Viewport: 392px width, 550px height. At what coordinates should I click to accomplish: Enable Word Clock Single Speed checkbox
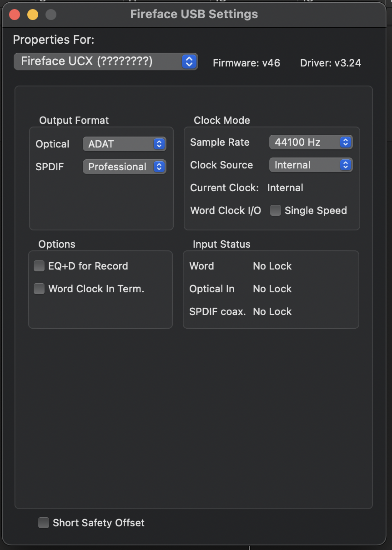click(276, 210)
